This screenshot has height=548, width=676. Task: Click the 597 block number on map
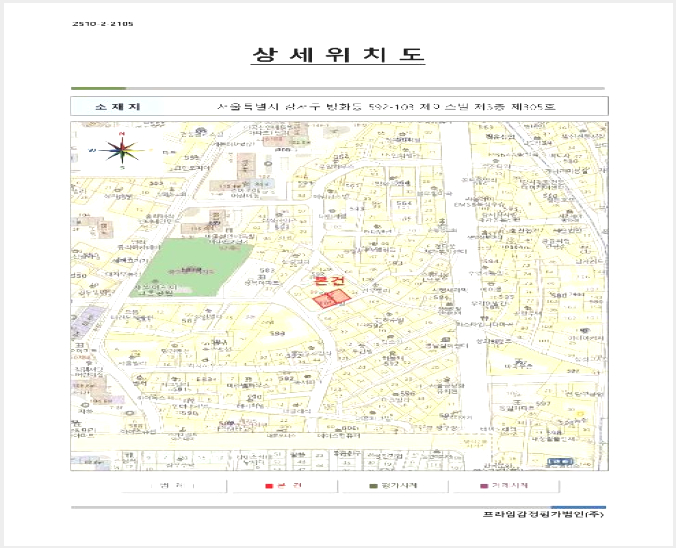(544, 404)
